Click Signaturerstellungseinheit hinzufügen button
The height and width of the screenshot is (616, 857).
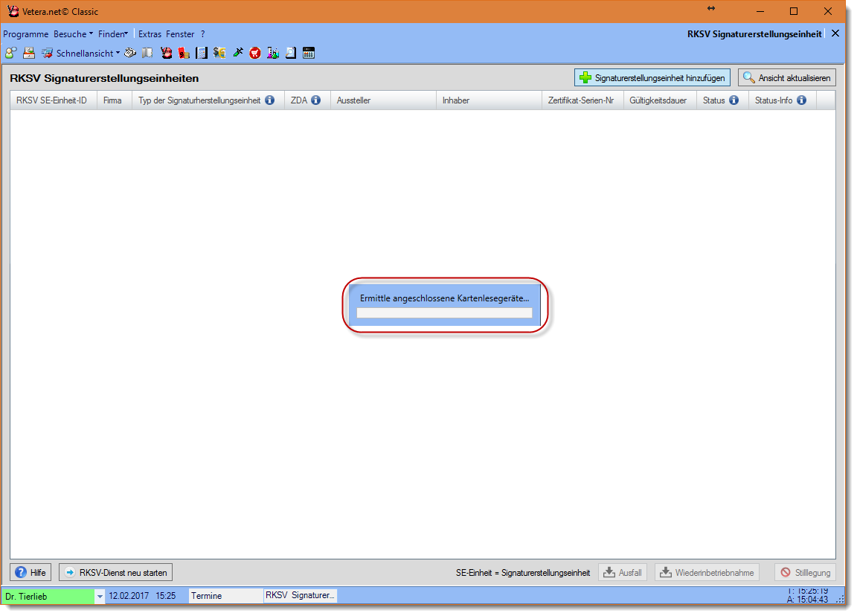[652, 77]
